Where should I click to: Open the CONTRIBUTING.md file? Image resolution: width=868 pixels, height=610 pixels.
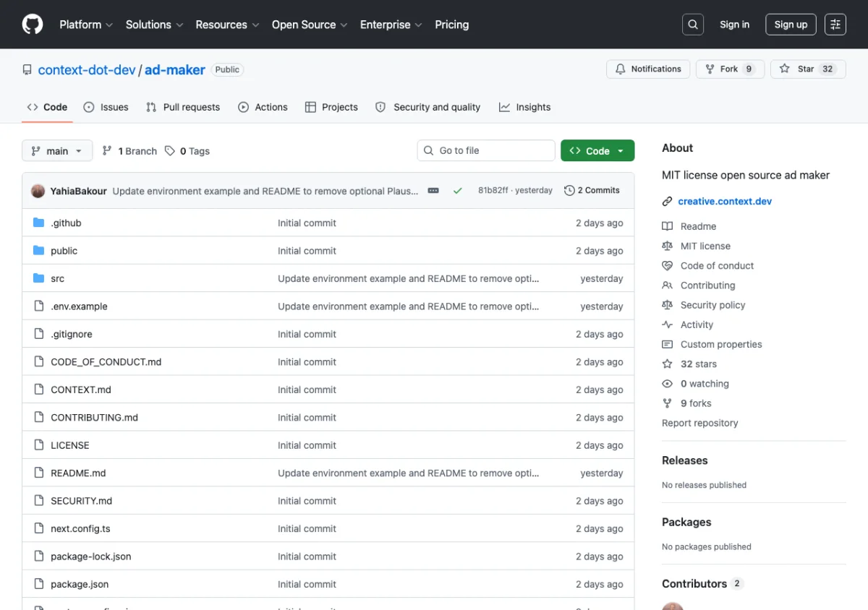coord(94,418)
